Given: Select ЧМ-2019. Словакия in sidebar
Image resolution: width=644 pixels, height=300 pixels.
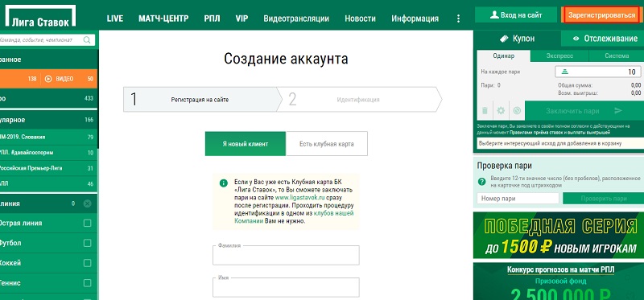Looking at the screenshot, I should pos(48,137).
